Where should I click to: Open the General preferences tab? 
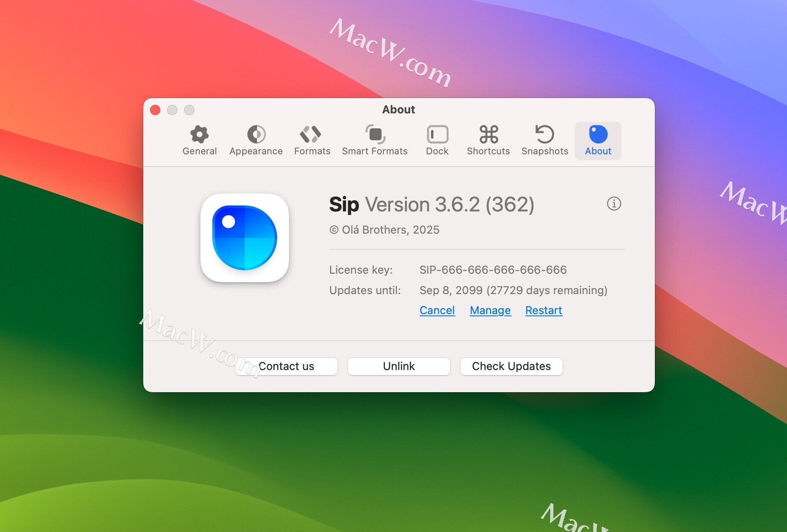(x=200, y=141)
